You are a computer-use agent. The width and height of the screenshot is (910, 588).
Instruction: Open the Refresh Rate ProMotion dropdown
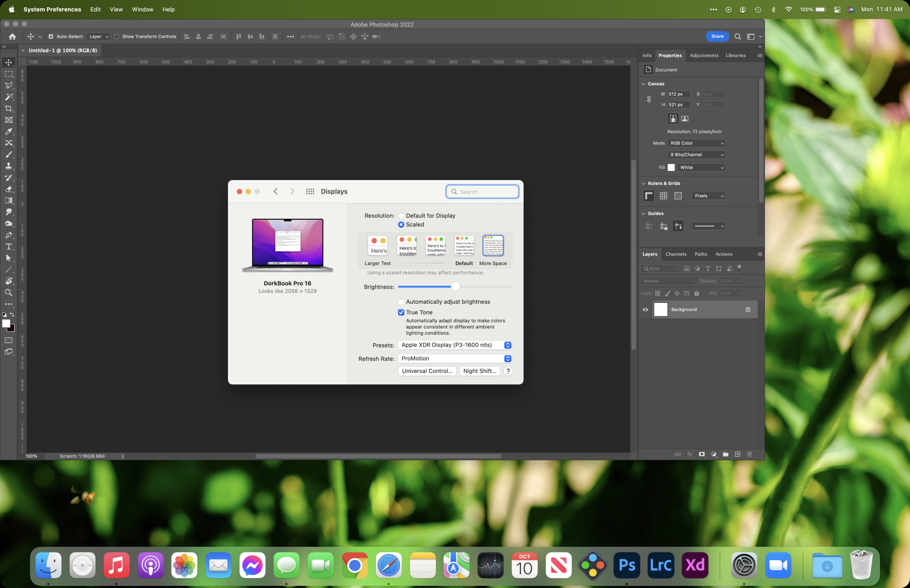(455, 359)
